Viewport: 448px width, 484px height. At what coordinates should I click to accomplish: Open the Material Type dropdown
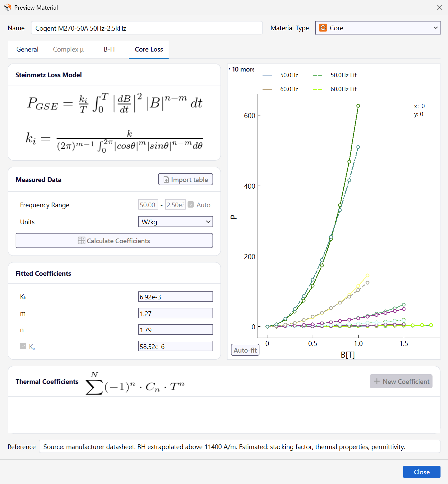[378, 28]
